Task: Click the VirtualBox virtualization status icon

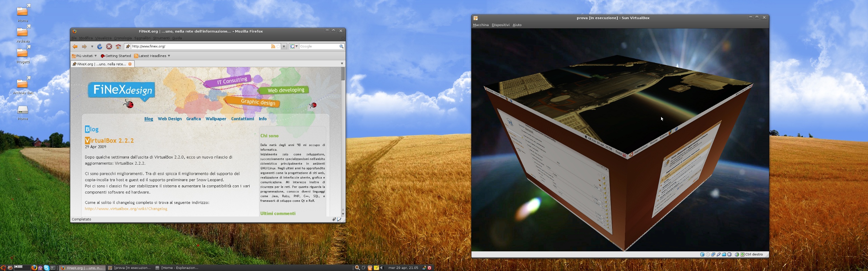Action: [729, 254]
